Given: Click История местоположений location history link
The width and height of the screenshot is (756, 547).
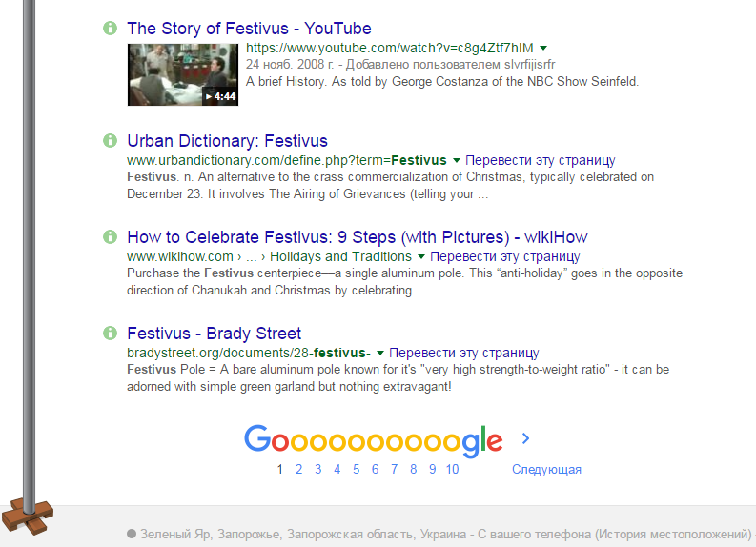Looking at the screenshot, I should 673,534.
